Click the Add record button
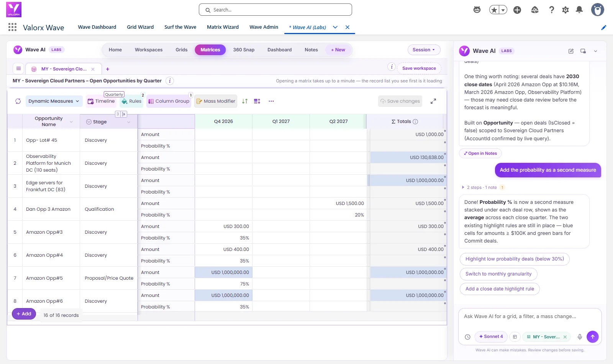Image resolution: width=613 pixels, height=364 pixels. click(24, 314)
